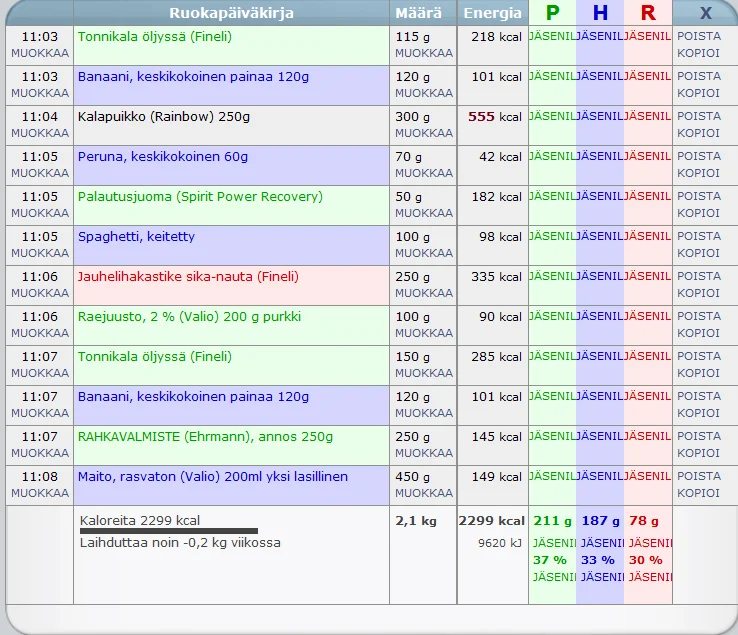Click the Ruokapäiväkirja table header

(x=231, y=13)
